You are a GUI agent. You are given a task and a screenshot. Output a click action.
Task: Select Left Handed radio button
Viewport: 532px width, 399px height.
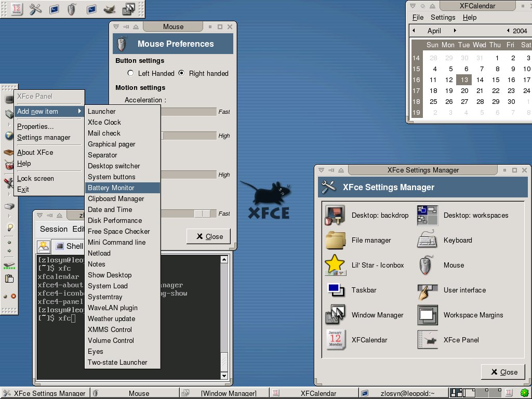point(130,73)
